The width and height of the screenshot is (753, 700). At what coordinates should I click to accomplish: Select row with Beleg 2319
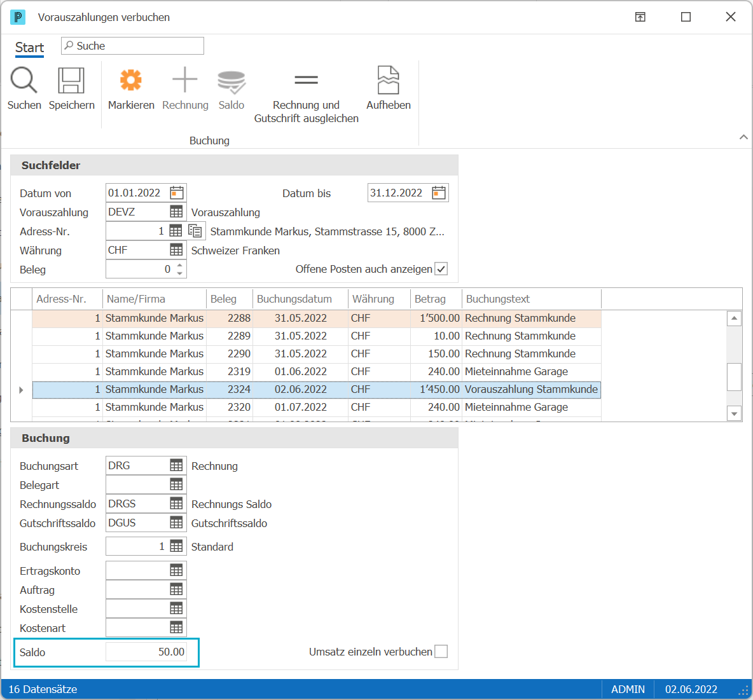tap(317, 371)
